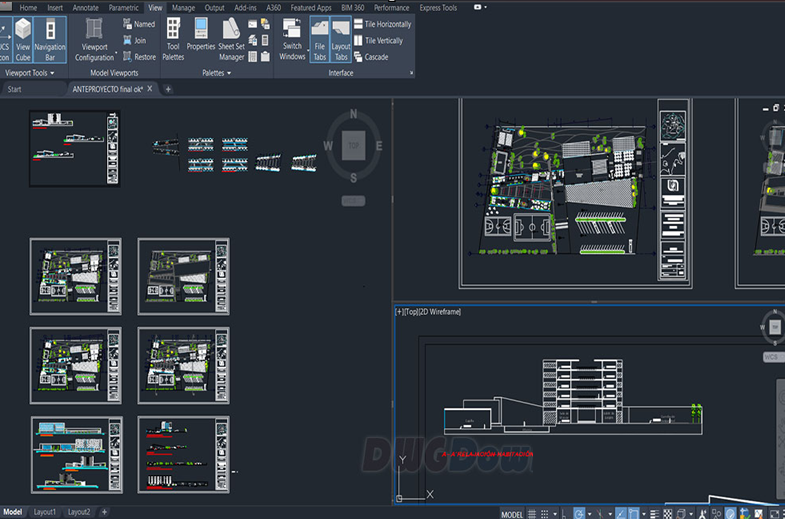Viewport: 785px width, 519px height.
Task: Open the Properties palette
Action: tap(201, 35)
